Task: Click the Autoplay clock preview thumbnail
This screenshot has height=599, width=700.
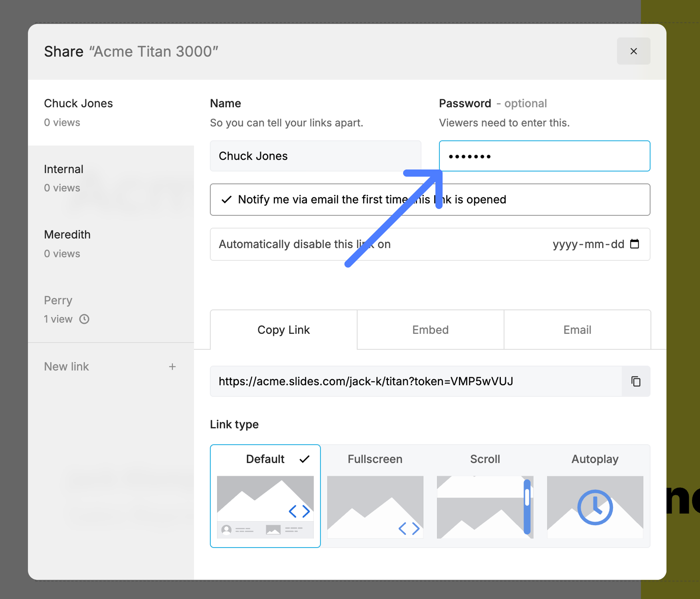Action: [595, 507]
